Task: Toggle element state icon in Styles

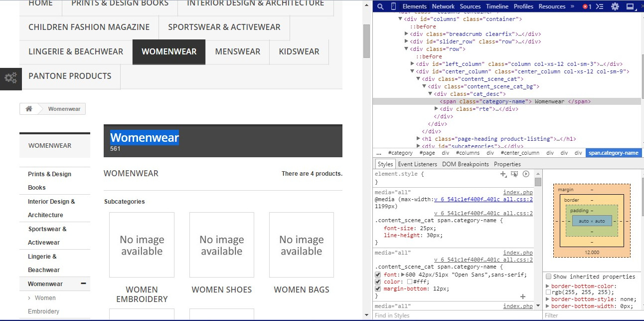Action: point(514,174)
